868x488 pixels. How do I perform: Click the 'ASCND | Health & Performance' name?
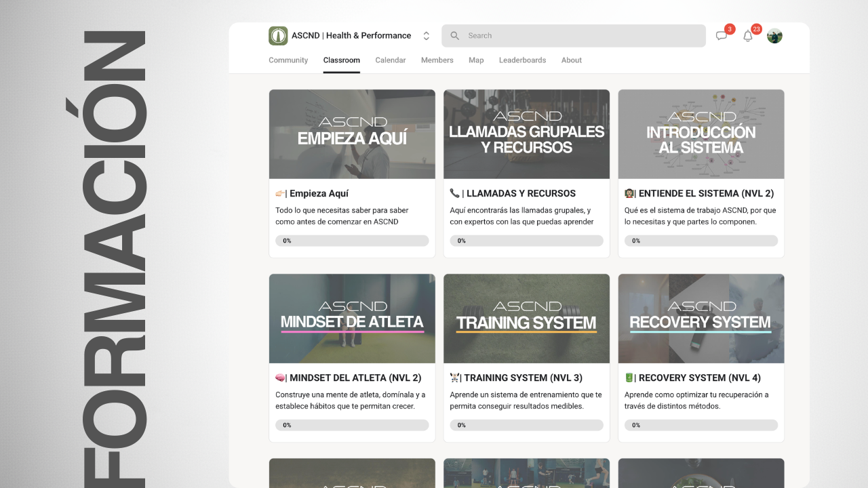click(351, 36)
